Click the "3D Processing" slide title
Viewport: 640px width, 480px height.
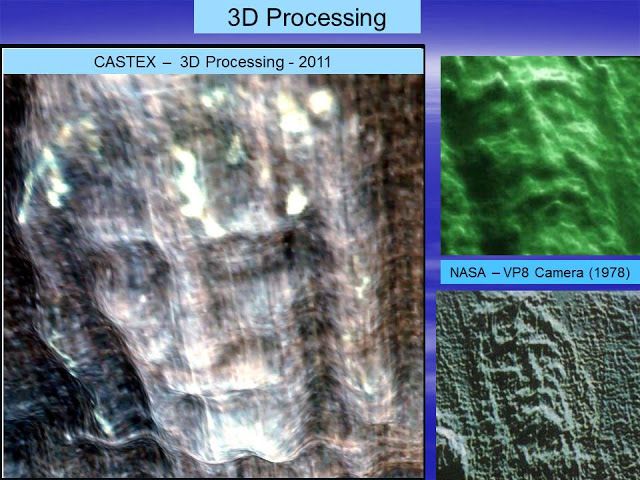coord(307,18)
